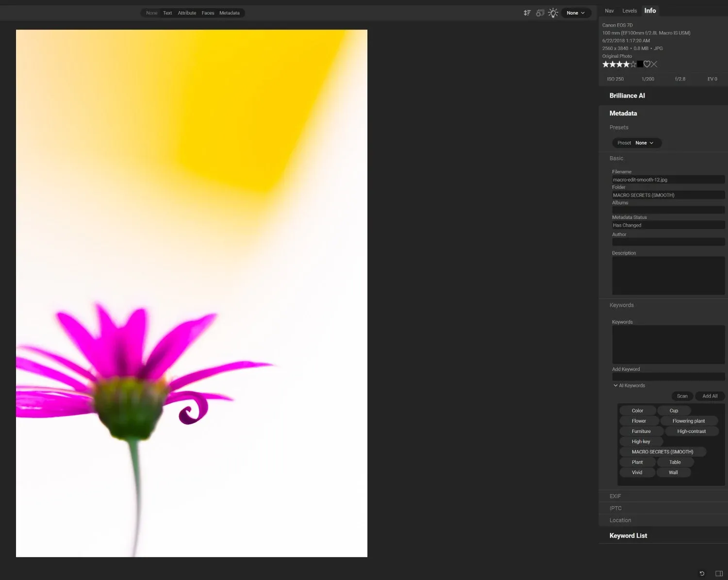This screenshot has height=580, width=728.
Task: Open the sorting options icon in top toolbar
Action: (527, 13)
